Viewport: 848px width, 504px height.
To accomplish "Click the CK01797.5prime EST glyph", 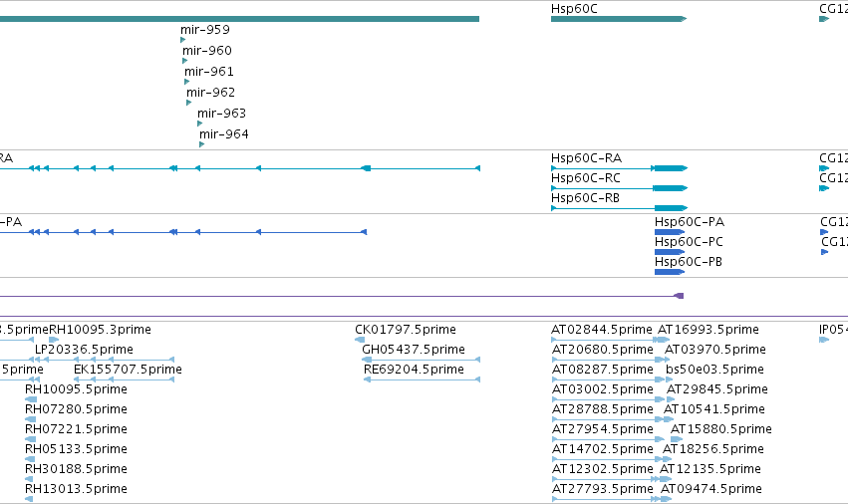I will pos(360,340).
